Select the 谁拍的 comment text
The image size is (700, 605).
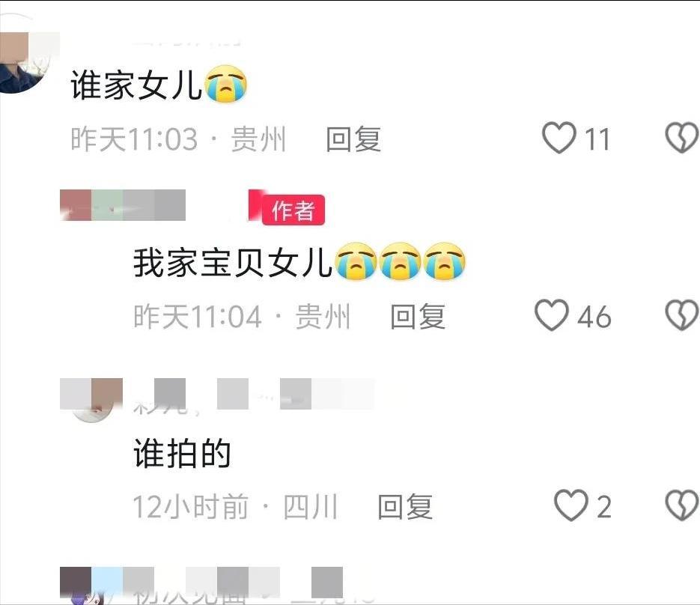182,453
